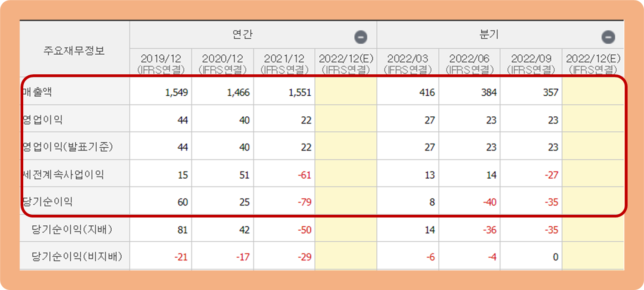Click the red value -17
644x290 pixels.
[243, 258]
